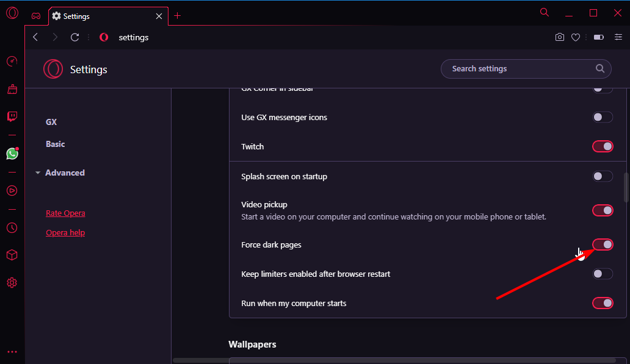Viewport: 630px width, 364px height.
Task: Open WhatsApp messenger in sidebar
Action: tap(12, 154)
